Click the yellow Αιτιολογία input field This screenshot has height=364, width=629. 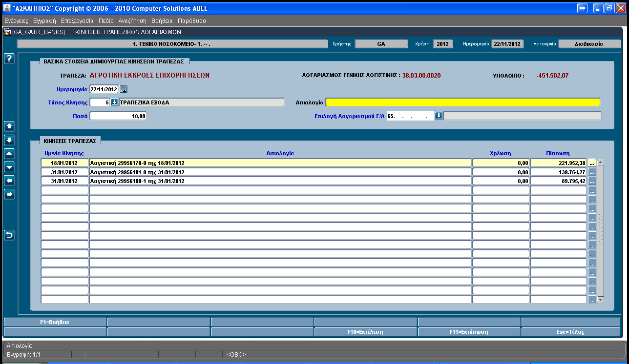click(x=463, y=102)
